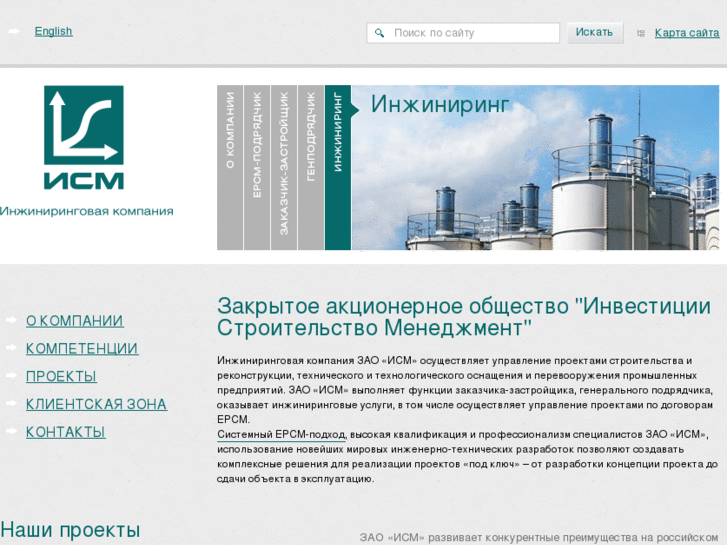
Task: Click the 'Наши проекты' heading
Action: (70, 530)
